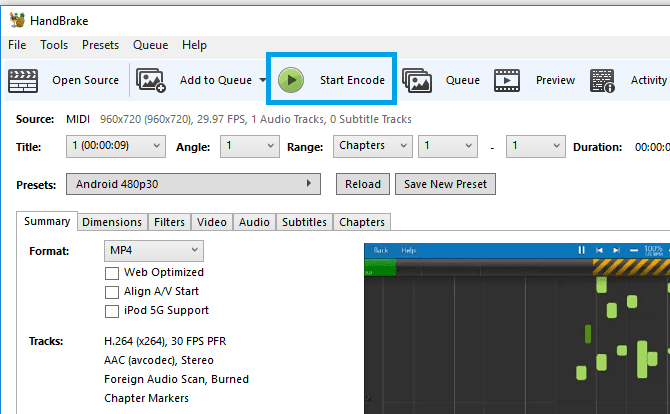Click the Open Source clapperboard icon
The image size is (670, 414).
pyautogui.click(x=23, y=80)
